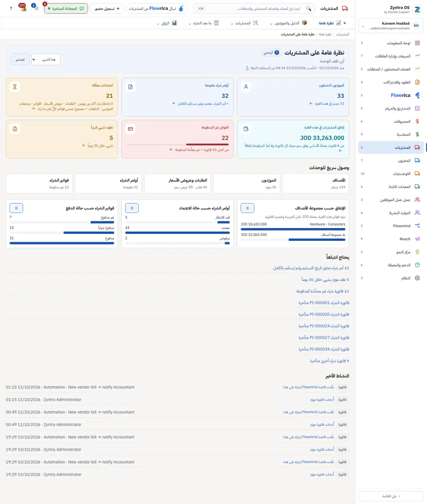Image resolution: width=427 pixels, height=504 pixels.
Task: Click the تصدير export button
Action: coord(20,60)
